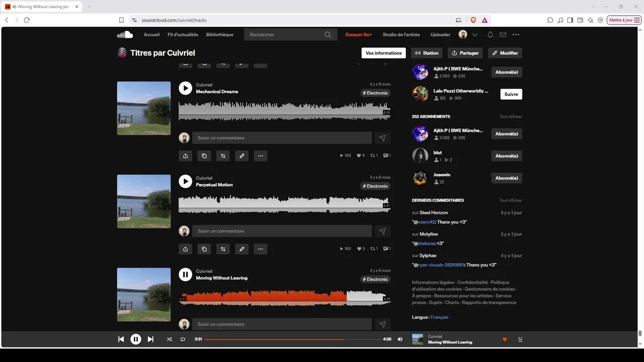Pause Moving Without Leaving in track list
The width and height of the screenshot is (644, 362).
tap(186, 275)
